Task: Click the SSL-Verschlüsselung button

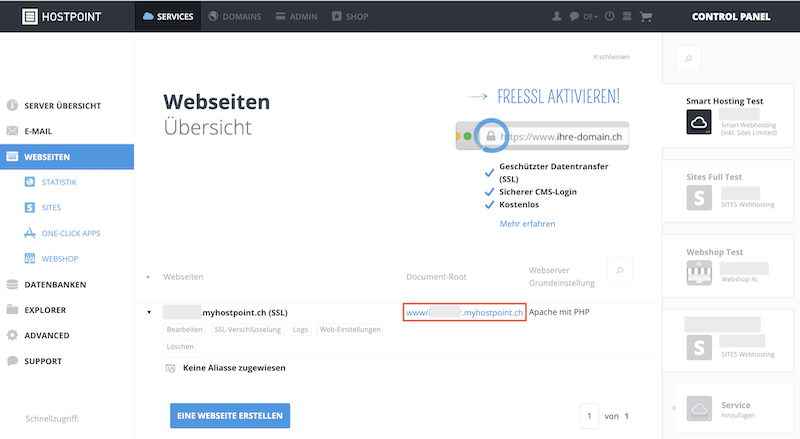Action: tap(247, 329)
